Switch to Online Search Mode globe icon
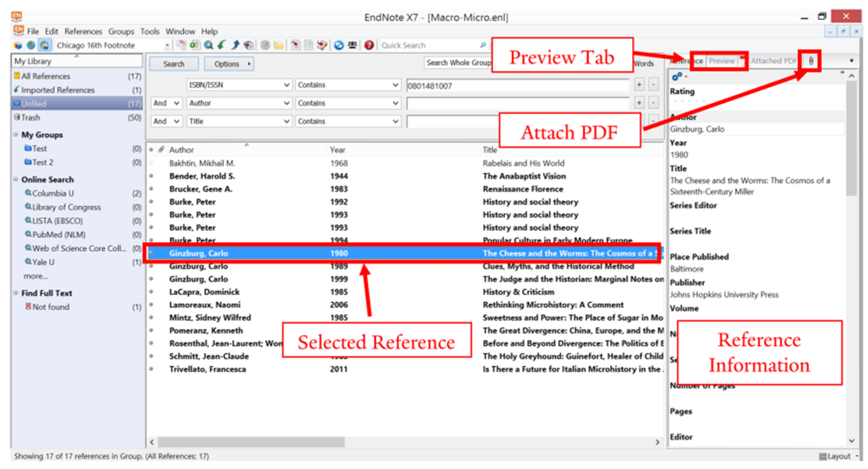Viewport: 868px width, 469px height. [x=31, y=45]
